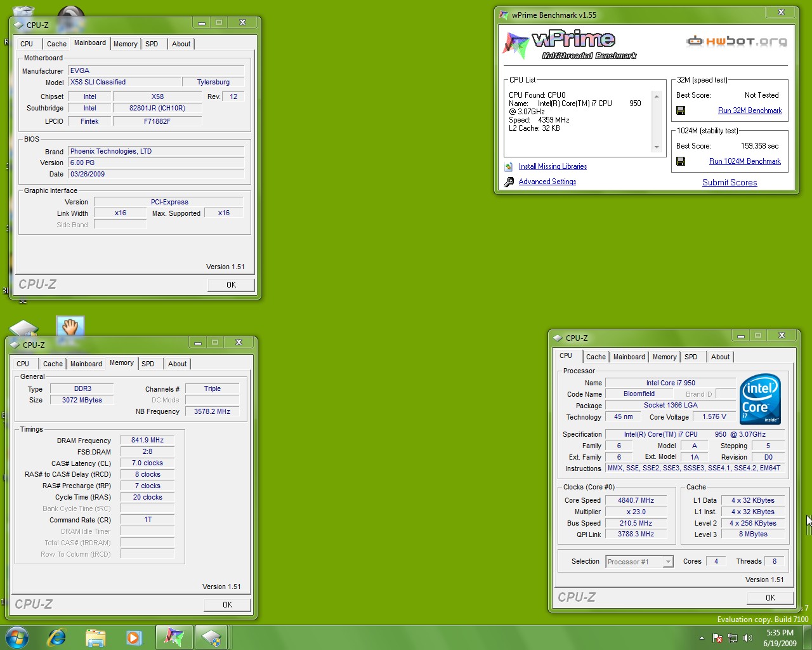Click Advanced Settings link
Image resolution: width=812 pixels, height=650 pixels.
[x=547, y=182]
